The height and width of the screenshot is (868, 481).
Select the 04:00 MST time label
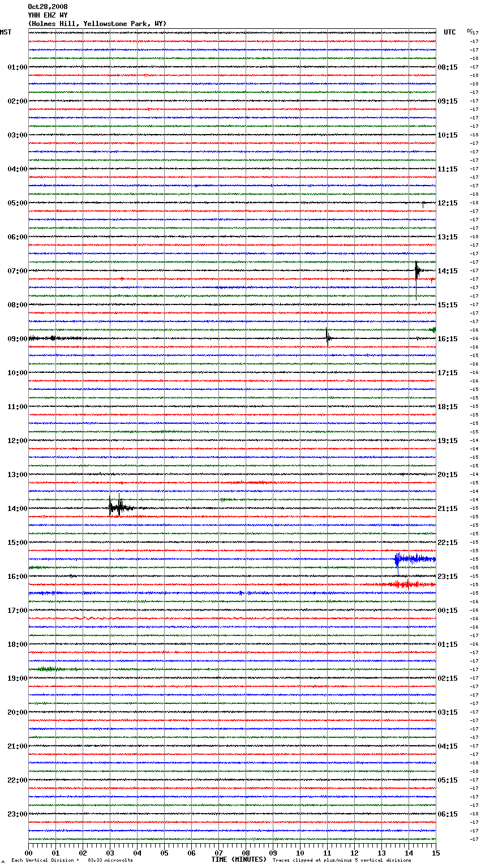[17, 169]
